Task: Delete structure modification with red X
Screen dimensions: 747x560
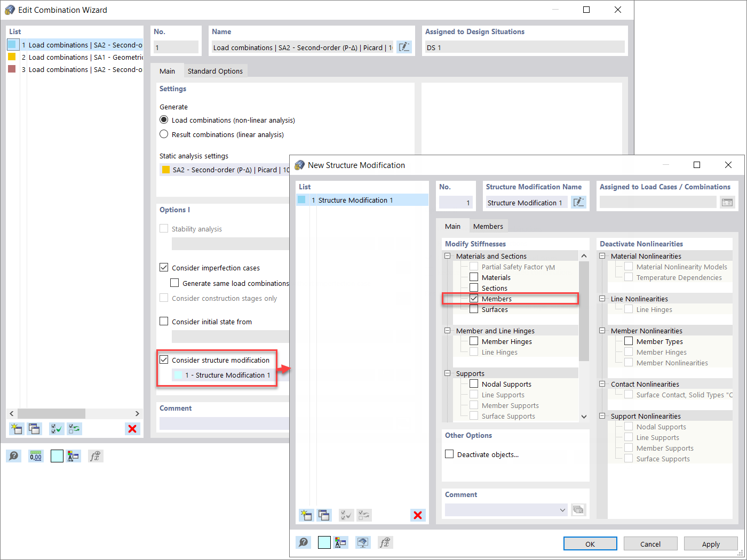Action: click(418, 515)
